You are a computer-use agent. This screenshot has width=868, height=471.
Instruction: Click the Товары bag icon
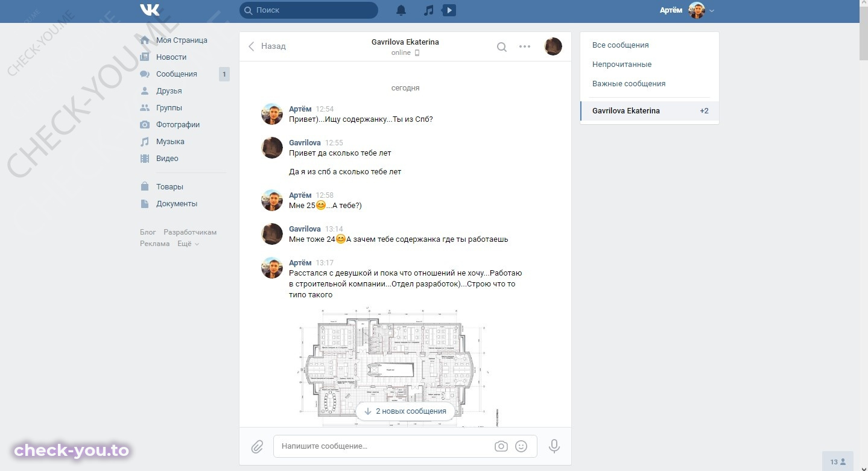(x=145, y=187)
